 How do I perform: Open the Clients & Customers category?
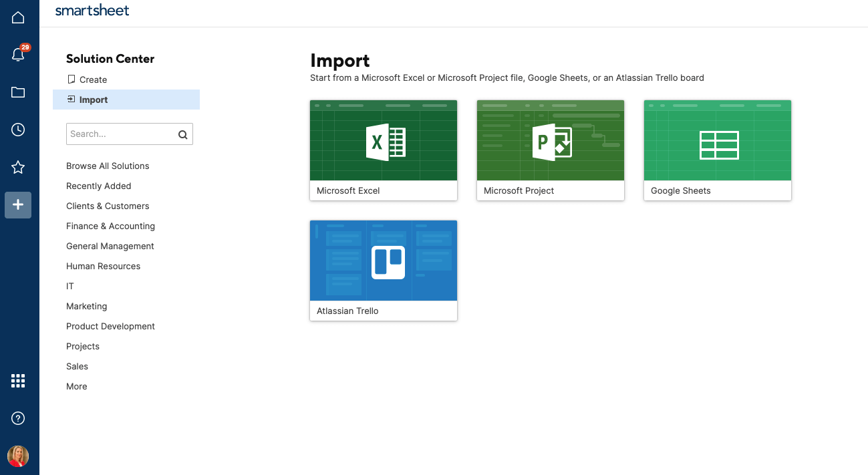[x=108, y=206]
